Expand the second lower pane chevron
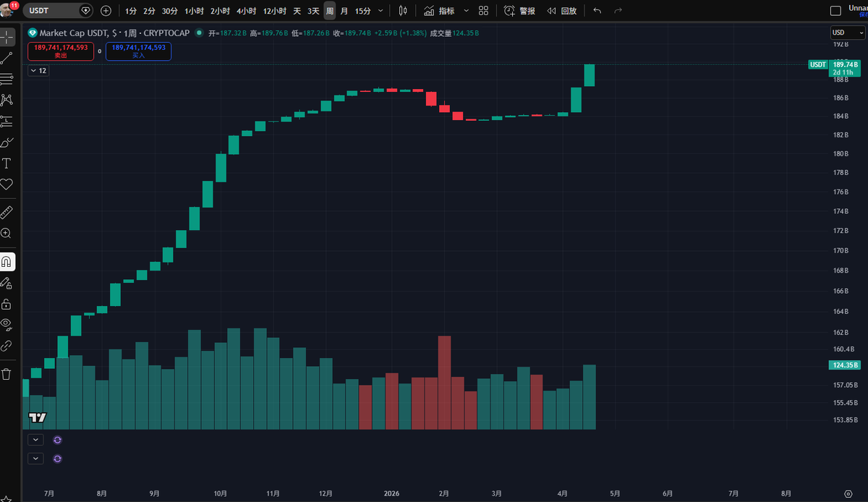 [x=36, y=458]
